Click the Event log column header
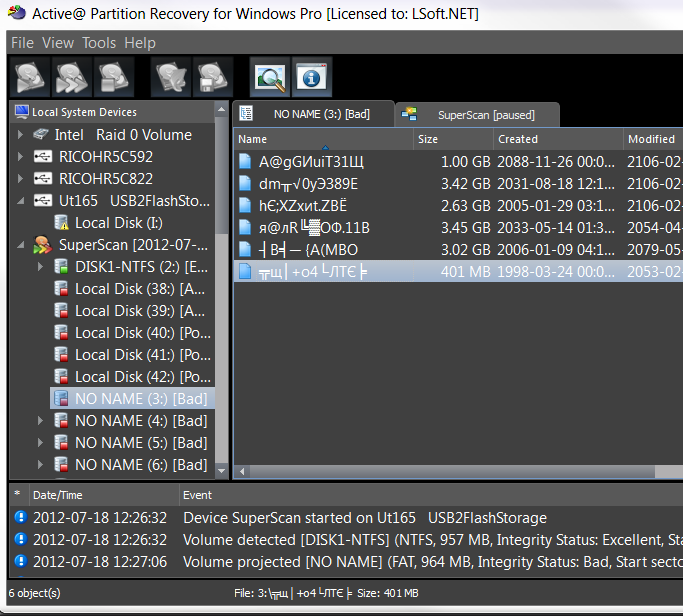Viewport: 683px width, 616px height. 431,495
